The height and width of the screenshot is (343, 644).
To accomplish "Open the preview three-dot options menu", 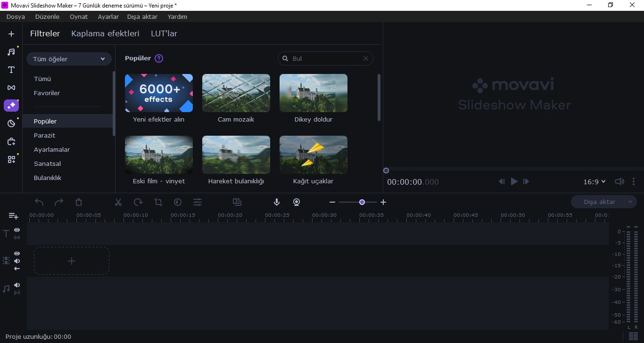I will (x=634, y=181).
